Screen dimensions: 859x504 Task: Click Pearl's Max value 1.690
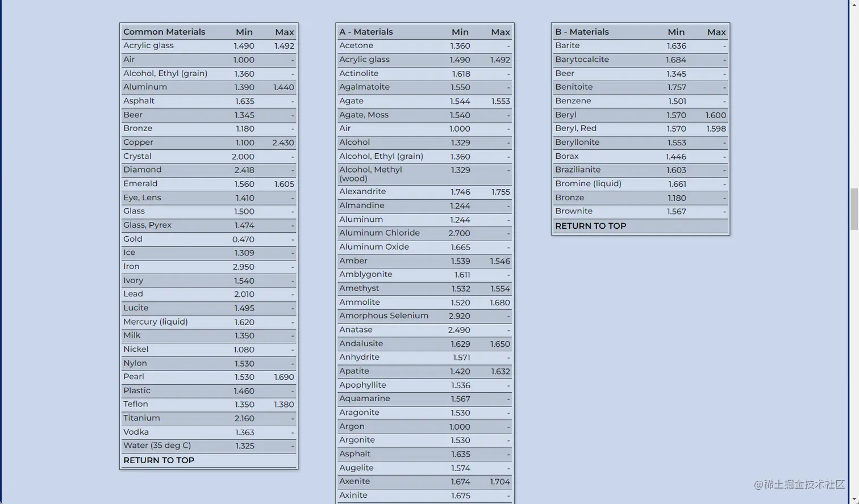click(x=284, y=377)
